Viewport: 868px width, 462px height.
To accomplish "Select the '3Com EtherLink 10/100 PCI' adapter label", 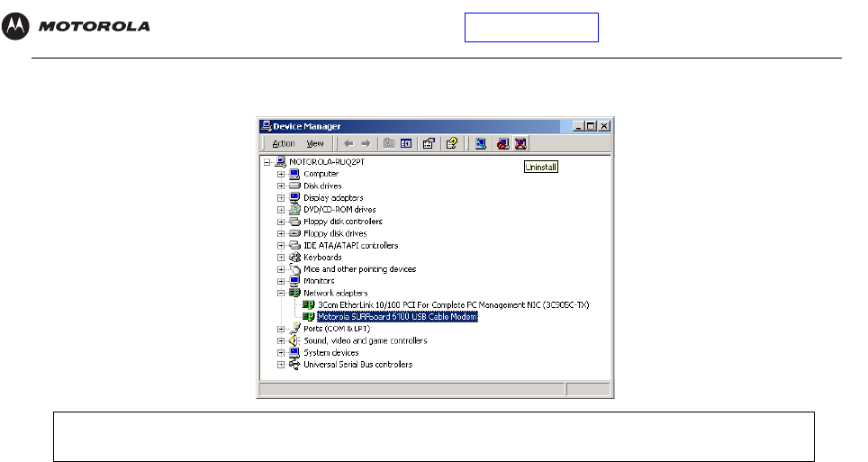I will pos(454,304).
